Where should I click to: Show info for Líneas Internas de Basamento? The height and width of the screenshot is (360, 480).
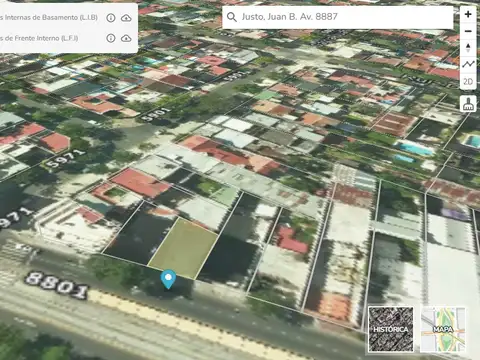[111, 18]
